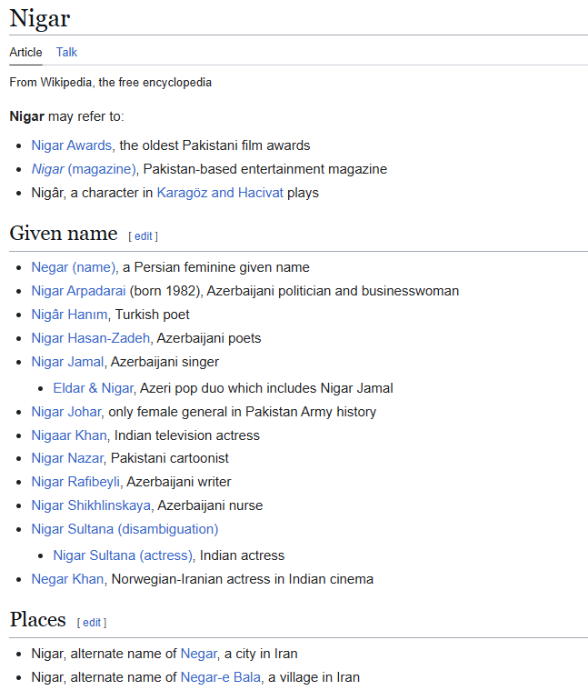This screenshot has height=700, width=588.
Task: Go to the Nigar Shikhlinskaya page
Action: pos(91,505)
